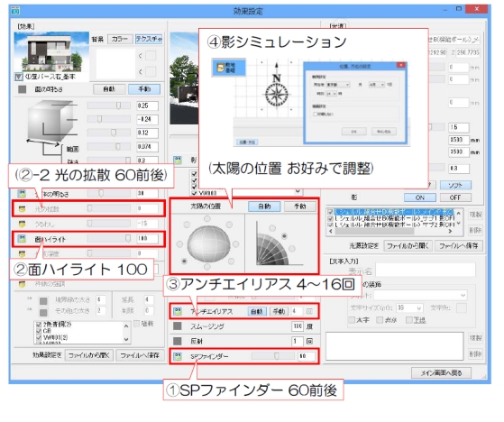Toggle the 面ハイライト effect icon
The height and width of the screenshot is (422, 504).
[x=22, y=239]
